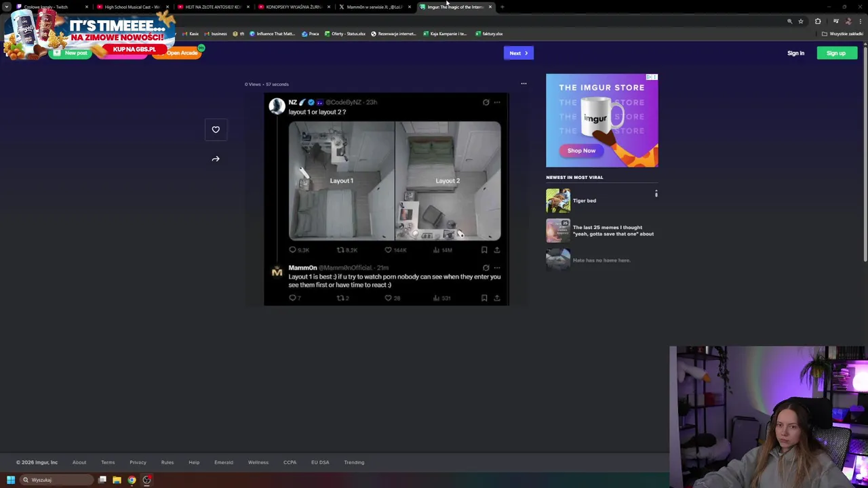
Task: Open the Terms footer link
Action: 108,462
